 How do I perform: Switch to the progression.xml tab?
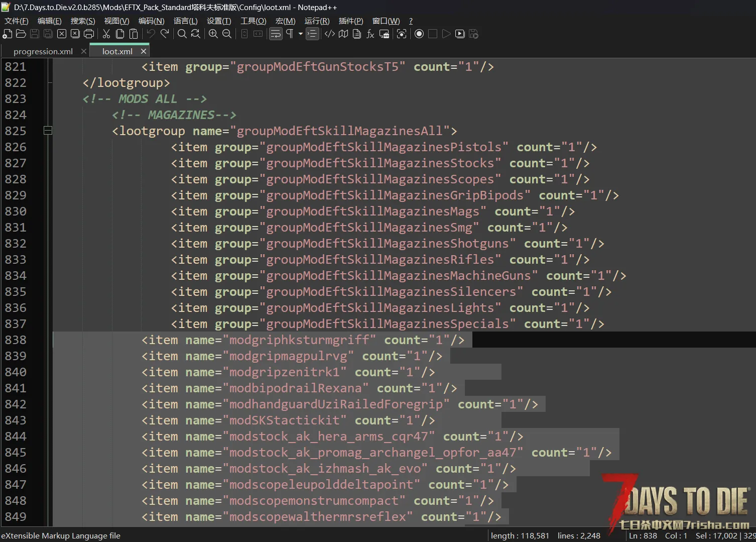pyautogui.click(x=43, y=52)
